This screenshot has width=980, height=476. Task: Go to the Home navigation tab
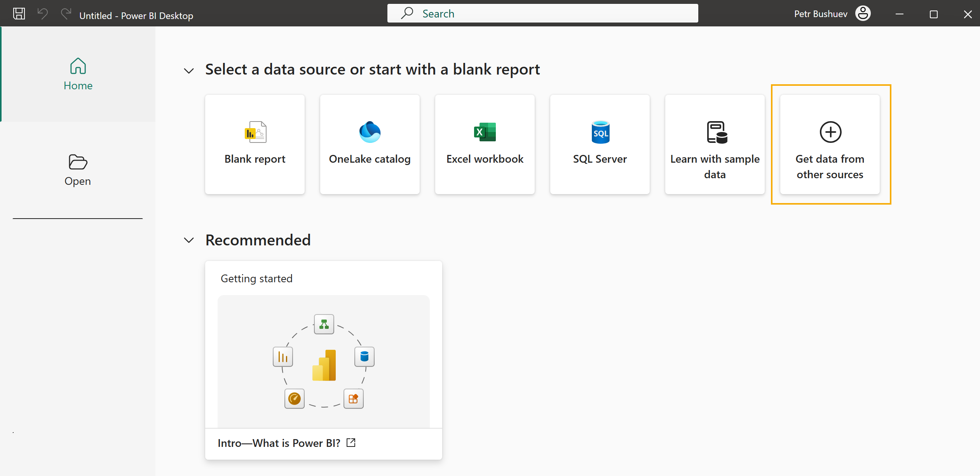[78, 74]
